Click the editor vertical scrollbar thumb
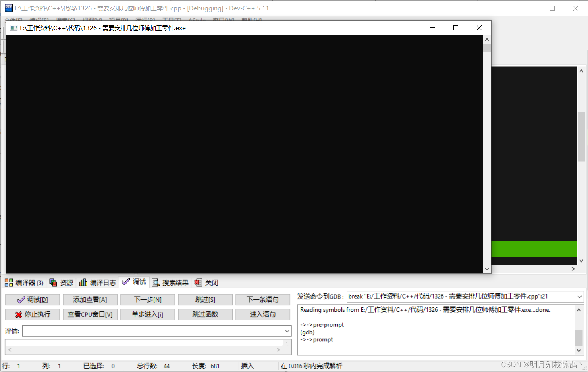The width and height of the screenshot is (588, 372). [581, 137]
